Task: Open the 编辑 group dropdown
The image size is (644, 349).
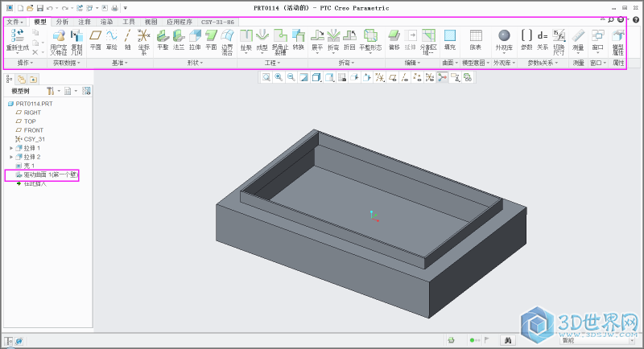Action: (412, 63)
